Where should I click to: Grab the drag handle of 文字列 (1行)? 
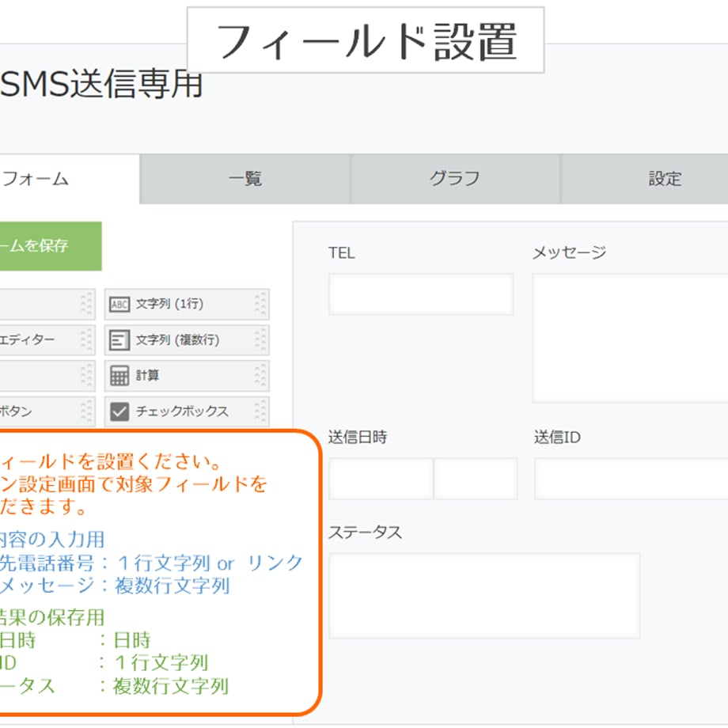(260, 305)
